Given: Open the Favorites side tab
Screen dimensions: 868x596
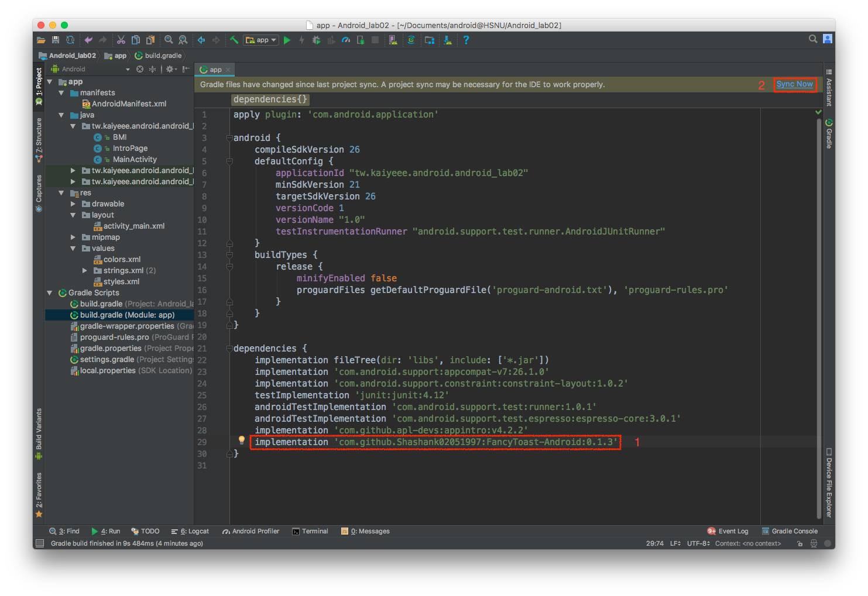Looking at the screenshot, I should [39, 495].
